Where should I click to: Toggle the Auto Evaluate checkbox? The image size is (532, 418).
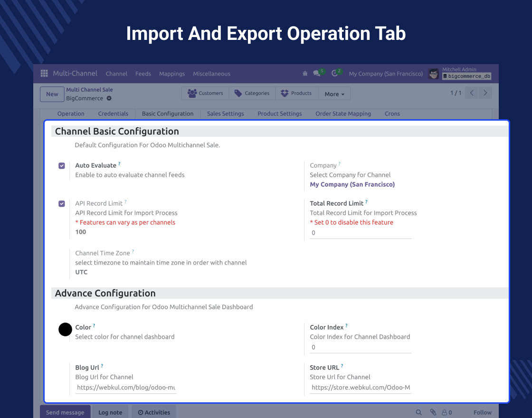pyautogui.click(x=62, y=166)
